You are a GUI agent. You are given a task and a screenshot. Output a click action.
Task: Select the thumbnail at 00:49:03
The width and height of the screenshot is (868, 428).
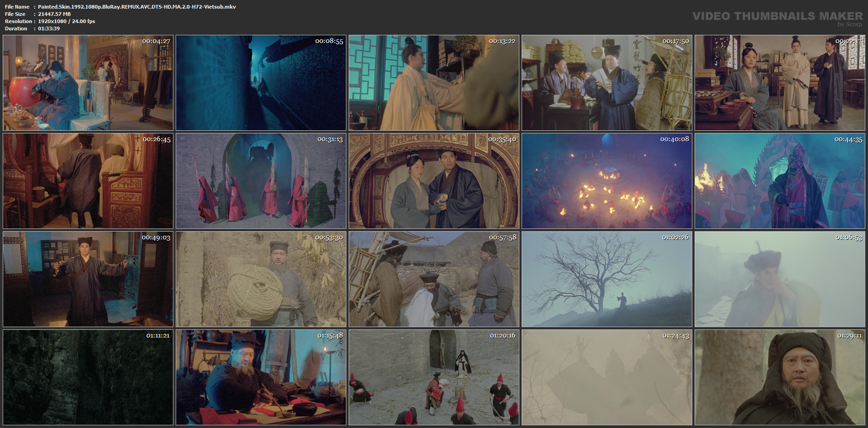tap(88, 279)
